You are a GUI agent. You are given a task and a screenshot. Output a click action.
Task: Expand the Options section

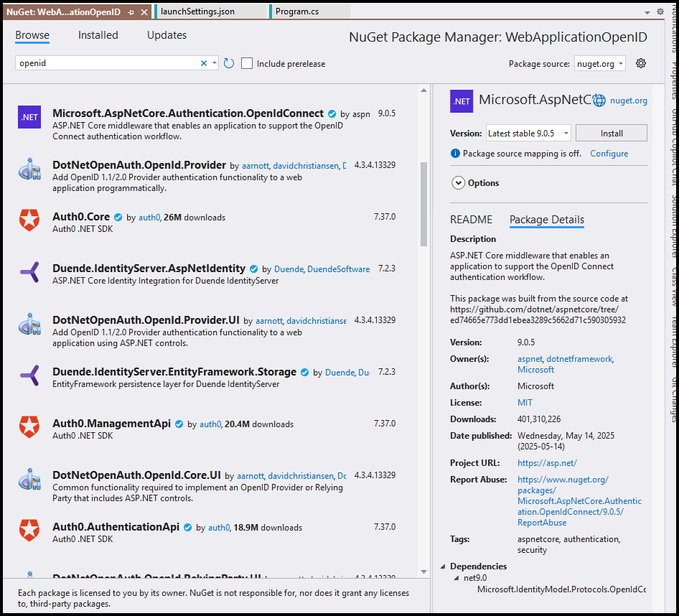(x=458, y=183)
